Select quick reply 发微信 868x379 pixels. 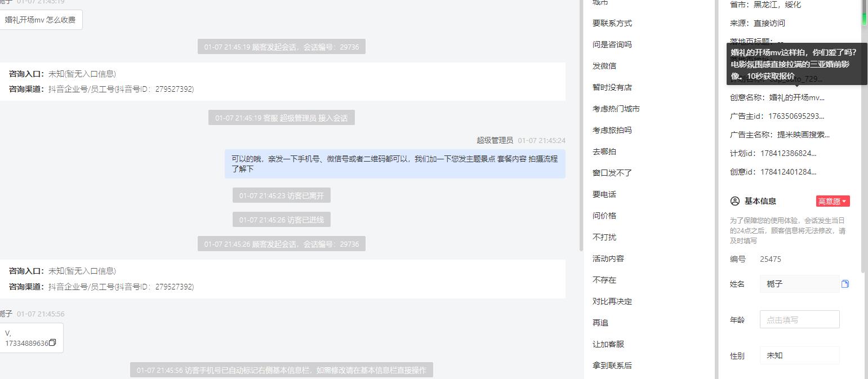pos(604,66)
